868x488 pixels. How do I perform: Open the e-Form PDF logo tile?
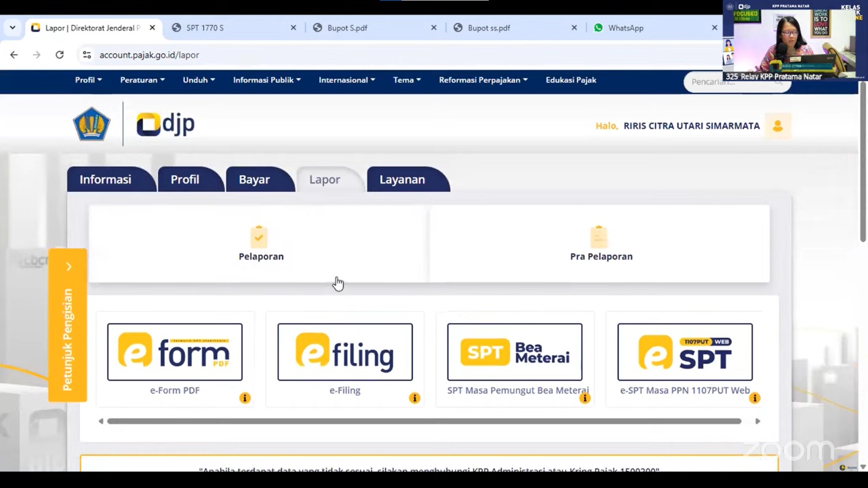tap(175, 352)
